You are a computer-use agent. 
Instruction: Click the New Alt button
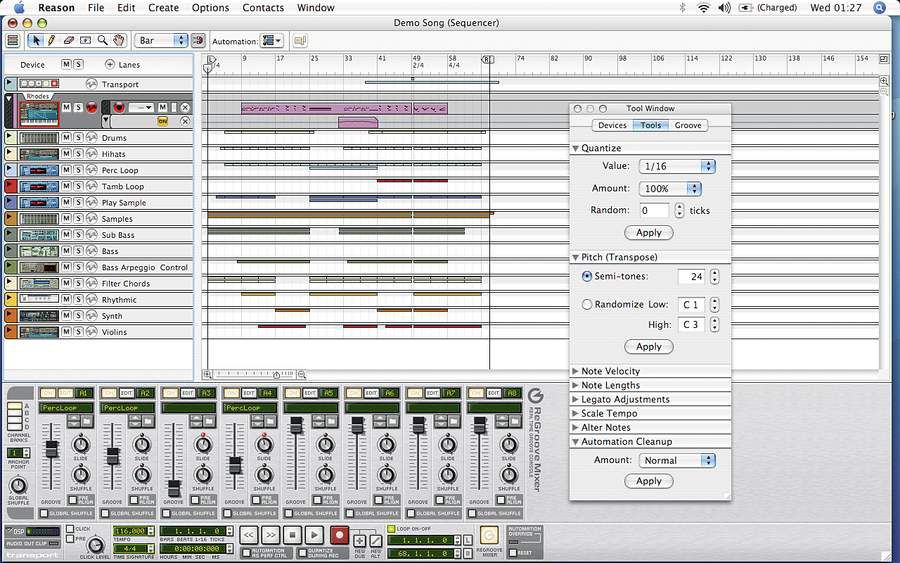(375, 541)
